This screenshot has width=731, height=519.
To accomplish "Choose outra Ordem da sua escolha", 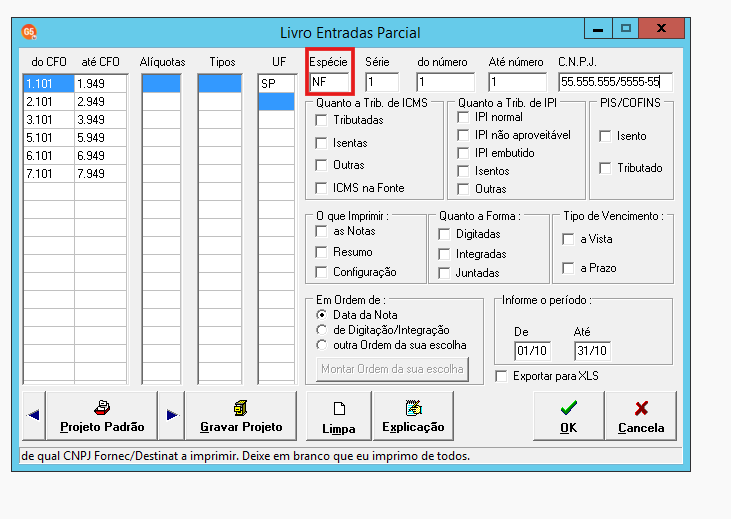I will tap(321, 345).
